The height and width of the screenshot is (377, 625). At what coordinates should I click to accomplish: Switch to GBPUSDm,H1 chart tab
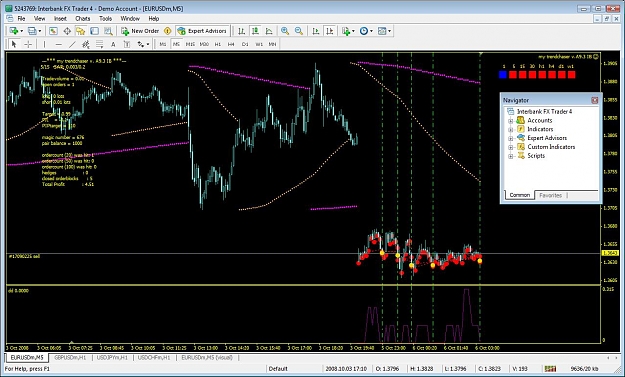70,358
